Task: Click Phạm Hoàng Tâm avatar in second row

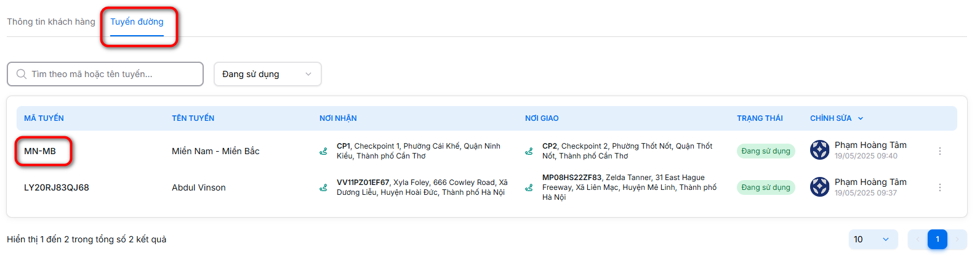Action: pyautogui.click(x=819, y=187)
